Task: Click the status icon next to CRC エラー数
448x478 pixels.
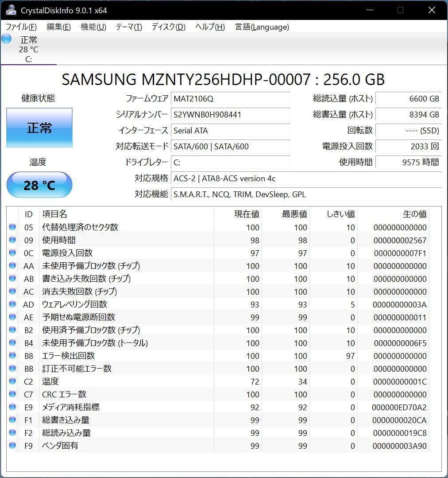Action: [12, 394]
